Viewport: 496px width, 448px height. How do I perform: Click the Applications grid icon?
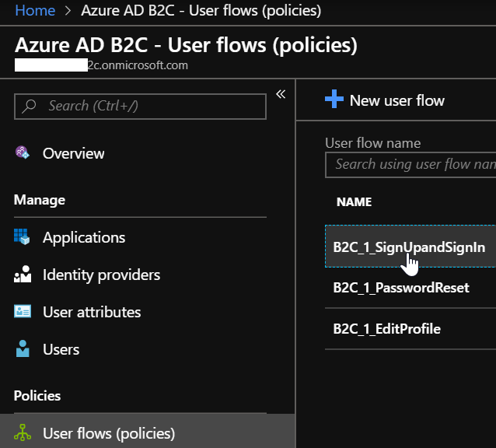click(22, 237)
